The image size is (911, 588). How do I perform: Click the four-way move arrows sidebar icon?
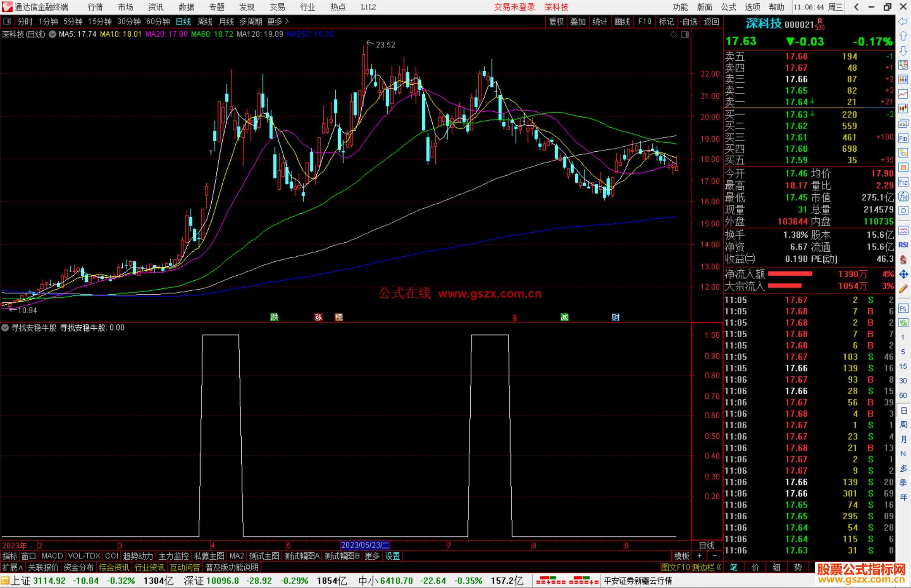903,274
